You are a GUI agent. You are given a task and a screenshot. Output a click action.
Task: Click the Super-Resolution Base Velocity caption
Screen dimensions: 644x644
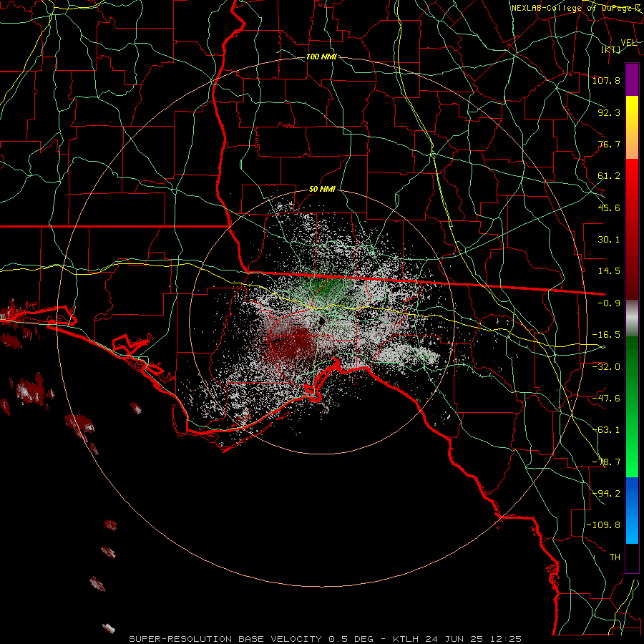pos(326,639)
